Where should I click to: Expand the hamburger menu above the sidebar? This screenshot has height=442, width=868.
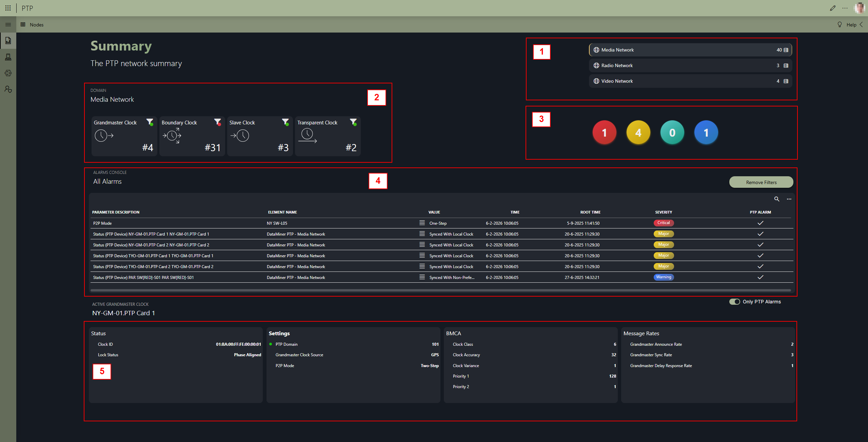pos(8,24)
